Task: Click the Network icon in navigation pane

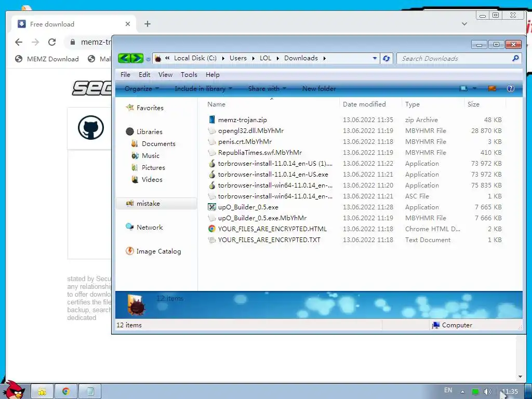Action: 129,227
